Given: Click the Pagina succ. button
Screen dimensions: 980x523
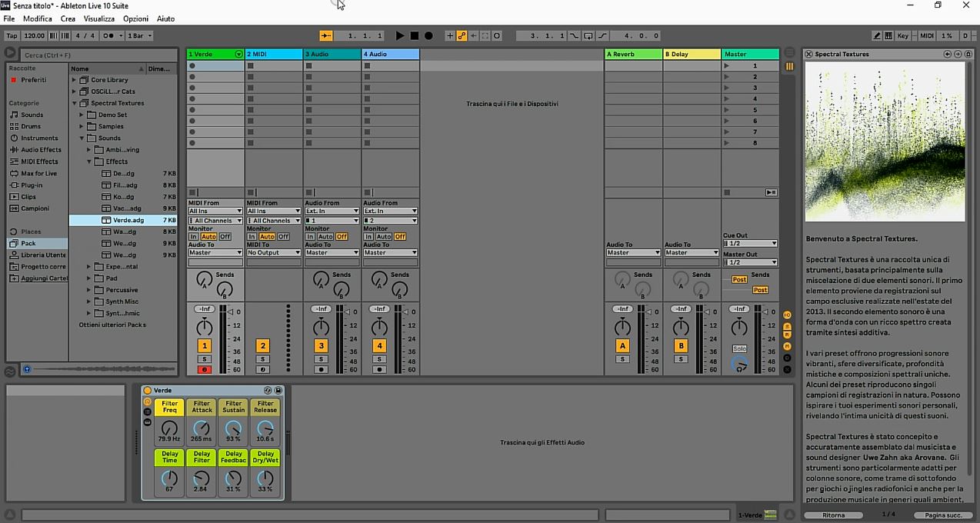Looking at the screenshot, I should coord(942,515).
